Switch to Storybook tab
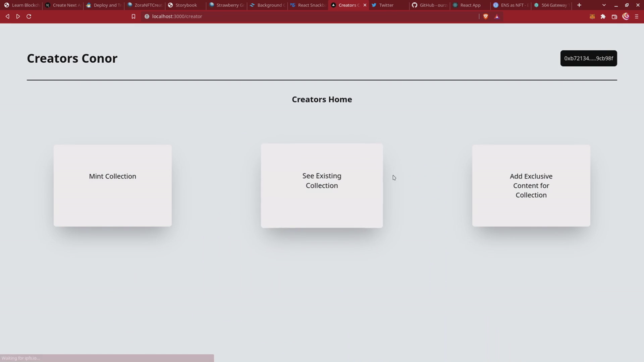Viewport: 644px width, 362px height. [x=186, y=5]
